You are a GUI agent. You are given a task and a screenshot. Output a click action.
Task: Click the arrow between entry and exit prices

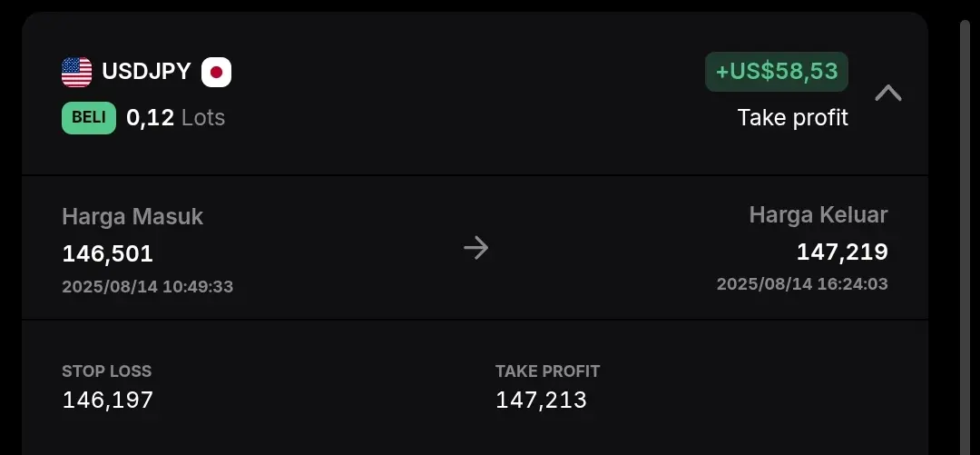[x=476, y=249]
